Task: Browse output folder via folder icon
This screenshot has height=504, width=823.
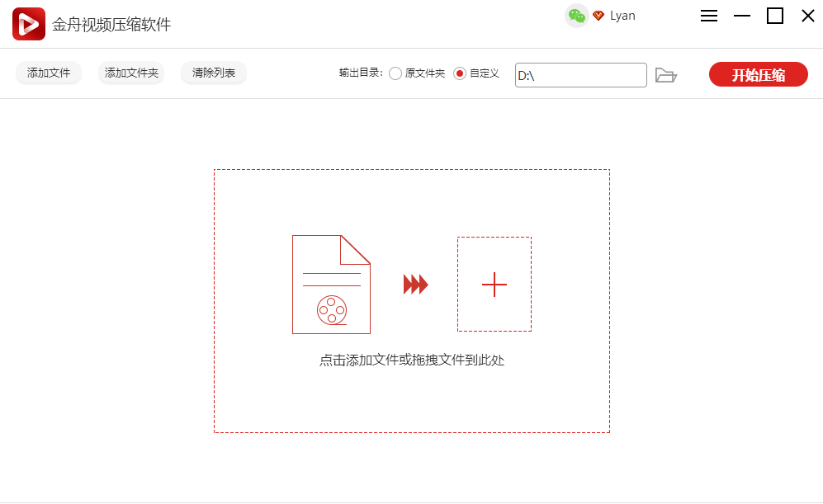Action: click(666, 76)
